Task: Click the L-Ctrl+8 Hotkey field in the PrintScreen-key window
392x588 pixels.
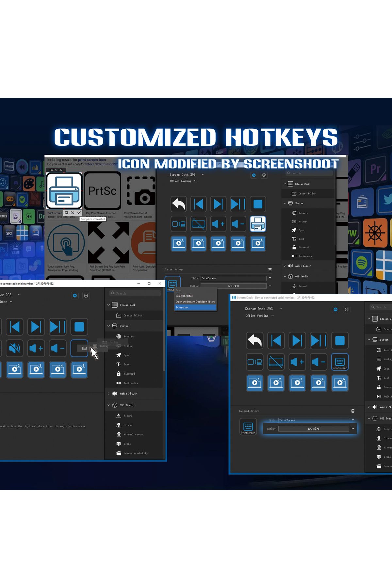Action: coord(314,429)
